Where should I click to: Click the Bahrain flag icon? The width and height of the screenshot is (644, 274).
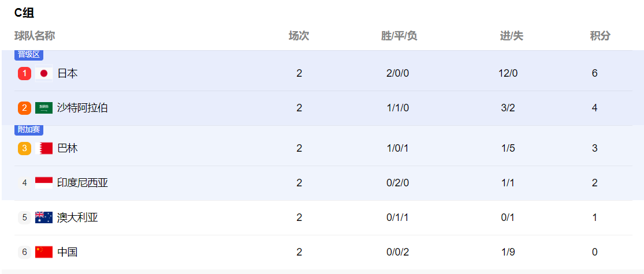[44, 148]
